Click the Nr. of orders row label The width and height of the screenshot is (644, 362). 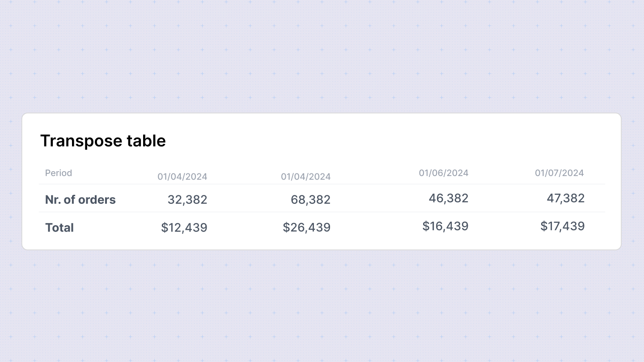click(80, 199)
